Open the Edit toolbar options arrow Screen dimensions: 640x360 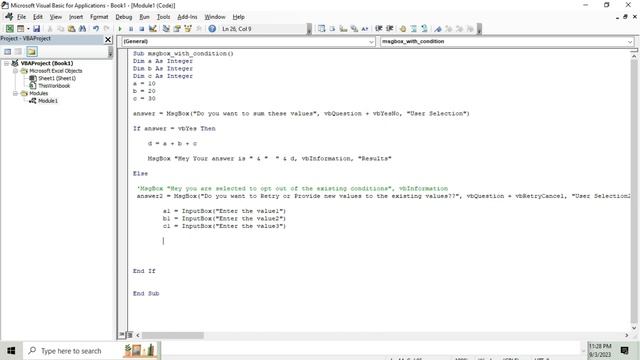tap(479, 29)
